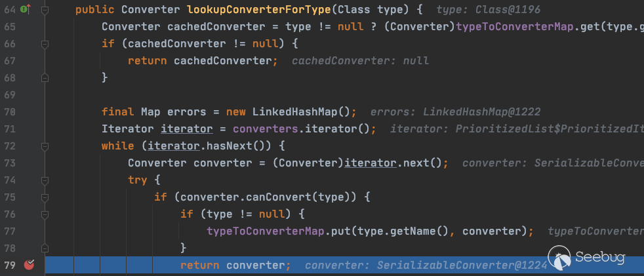
Task: Click cachedConverter in the return statement on line 67
Action: tap(222, 61)
